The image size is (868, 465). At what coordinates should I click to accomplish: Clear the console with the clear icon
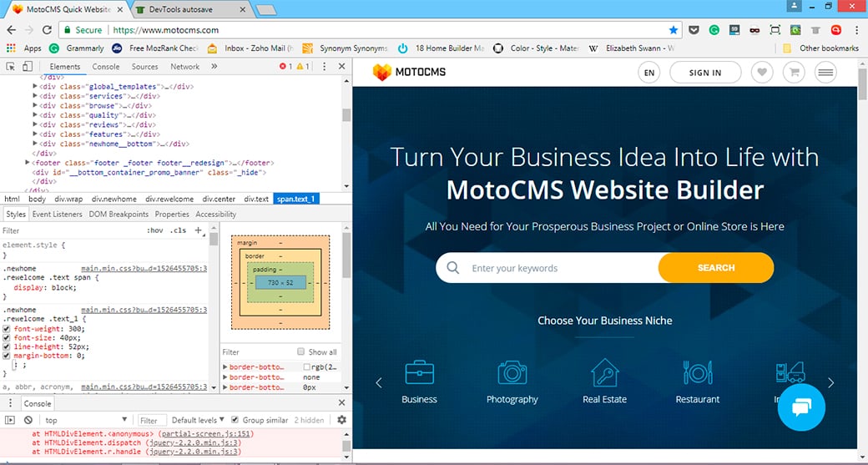point(29,420)
